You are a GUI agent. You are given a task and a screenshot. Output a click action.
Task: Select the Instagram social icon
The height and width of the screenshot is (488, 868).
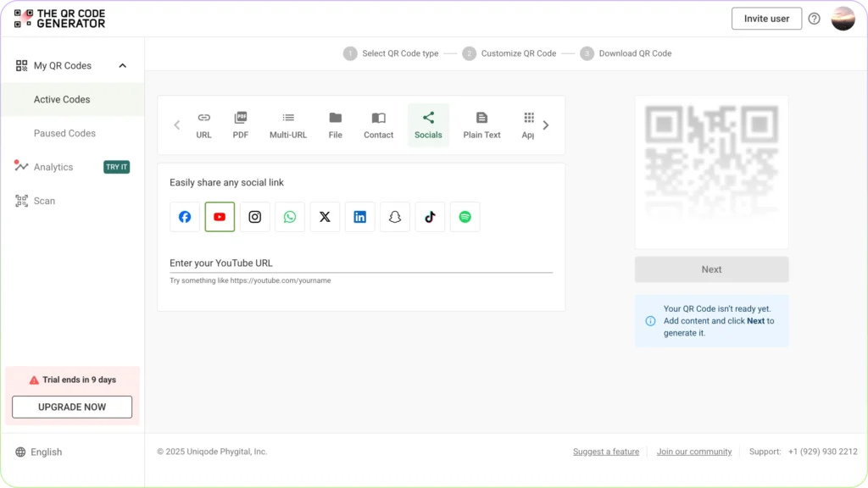[254, 217]
